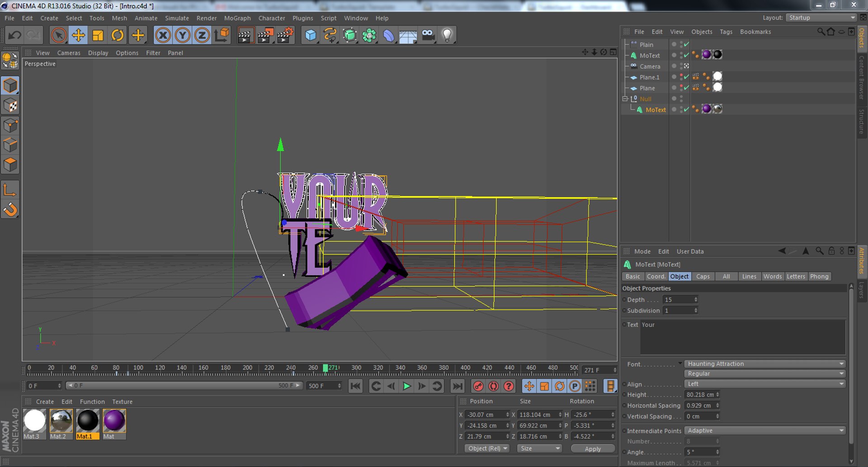Open the Align dropdown

point(765,384)
